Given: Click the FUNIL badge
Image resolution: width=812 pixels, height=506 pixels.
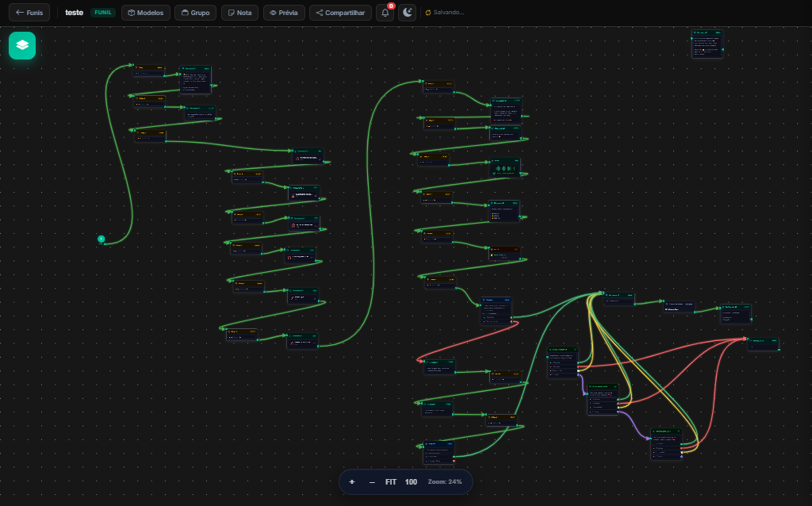Looking at the screenshot, I should pos(103,13).
